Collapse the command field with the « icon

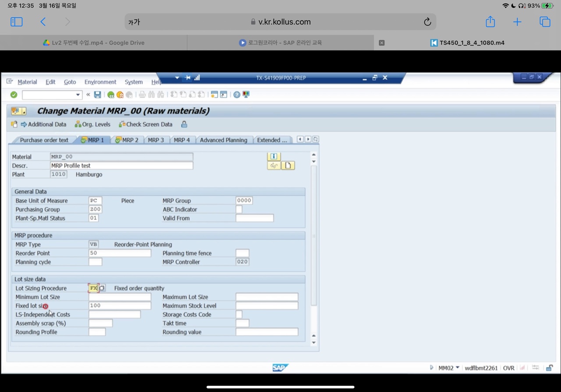[x=88, y=95]
